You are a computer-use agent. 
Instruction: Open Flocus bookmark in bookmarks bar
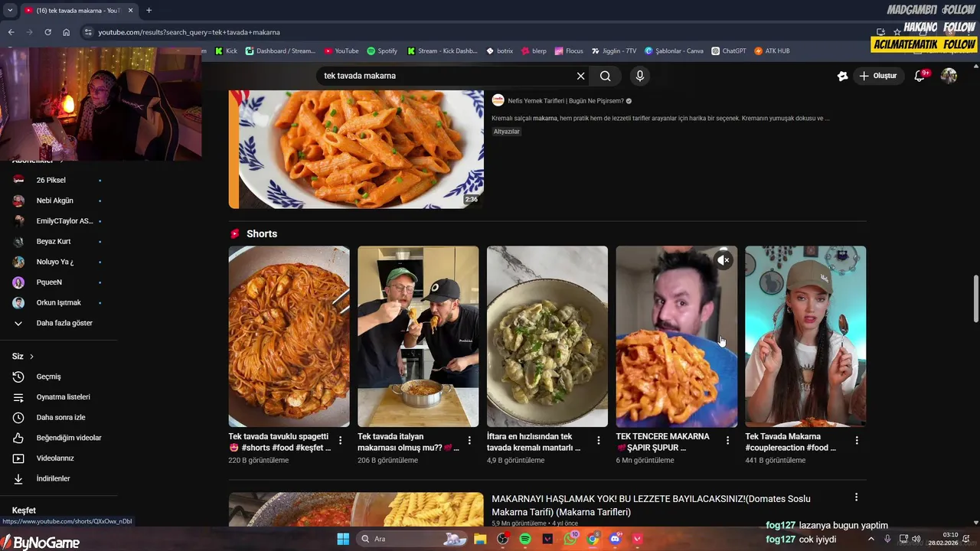[x=569, y=51]
